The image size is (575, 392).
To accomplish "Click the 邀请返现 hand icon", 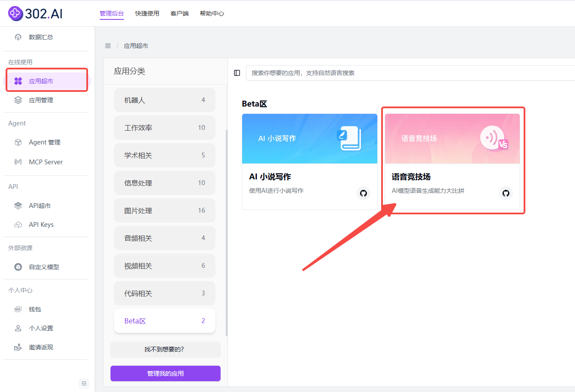I will (x=18, y=347).
